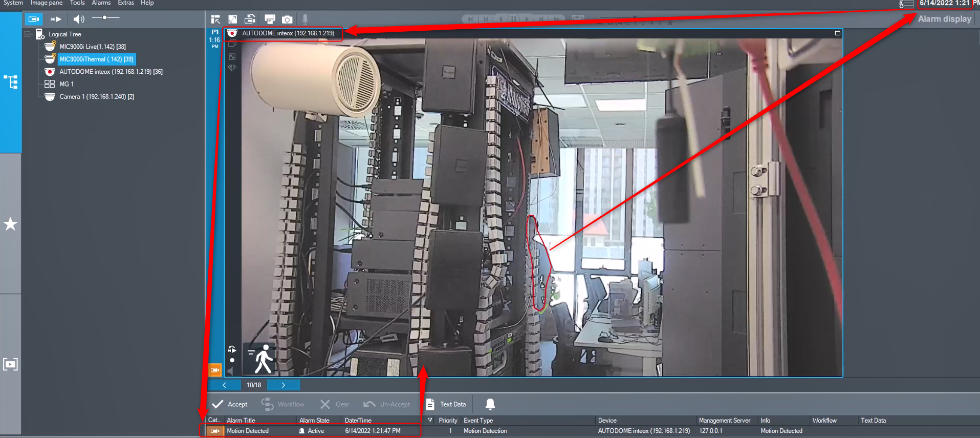Open the Extras menu
980x438 pixels.
tap(126, 3)
